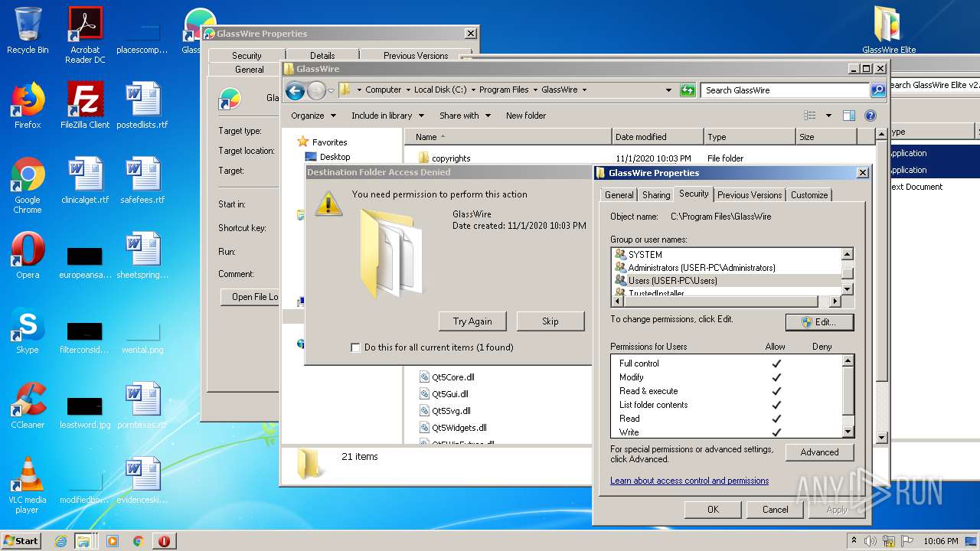
Task: Open sheetspring document icon on desktop
Action: point(142,256)
